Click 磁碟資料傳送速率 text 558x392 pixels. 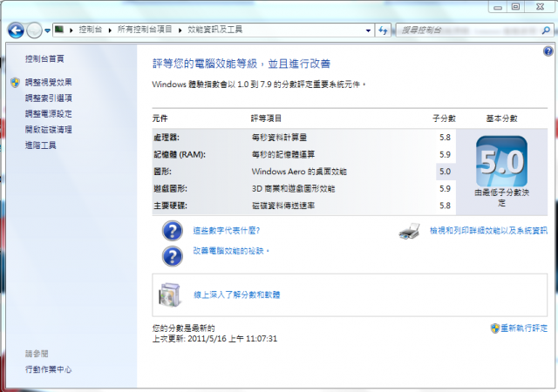tap(283, 206)
